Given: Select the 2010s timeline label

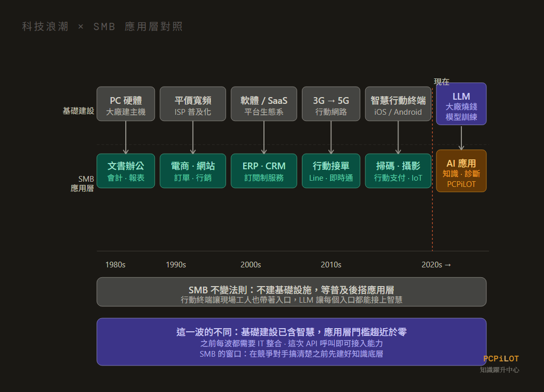Looking at the screenshot, I should coord(331,265).
